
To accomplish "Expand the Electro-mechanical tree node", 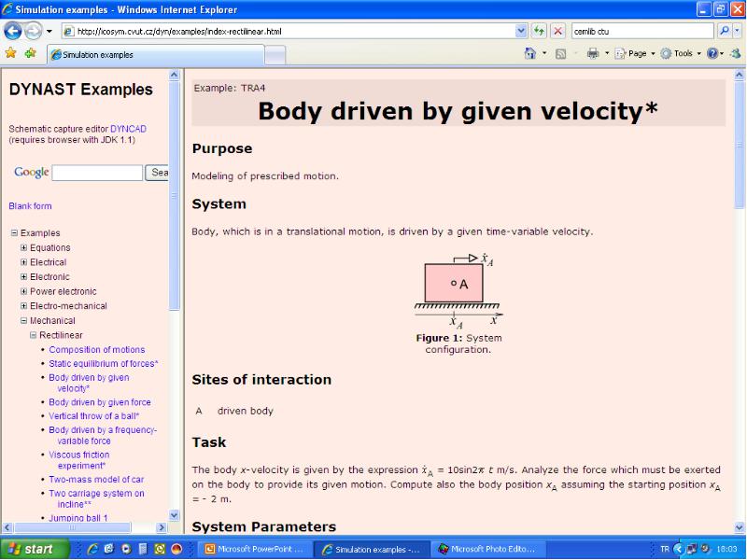I will click(24, 306).
